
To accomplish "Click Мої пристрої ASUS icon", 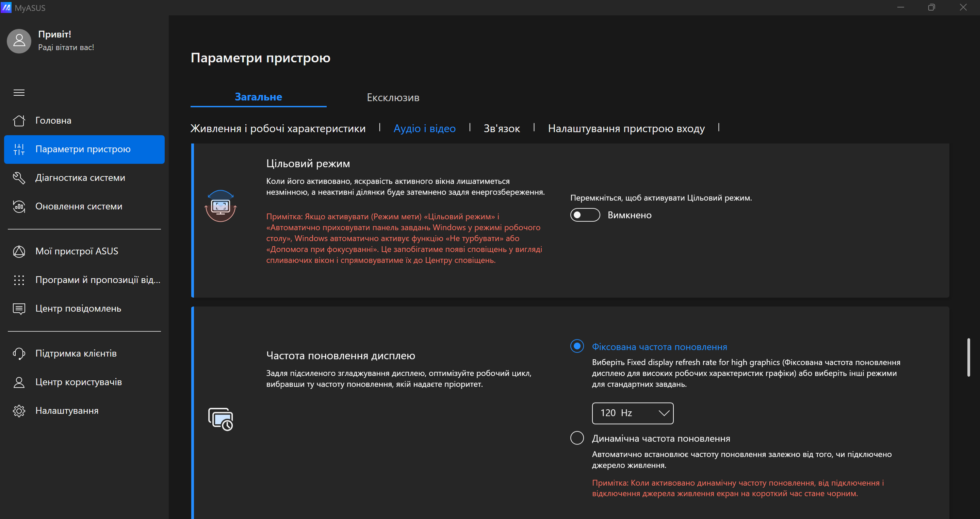I will tap(19, 251).
